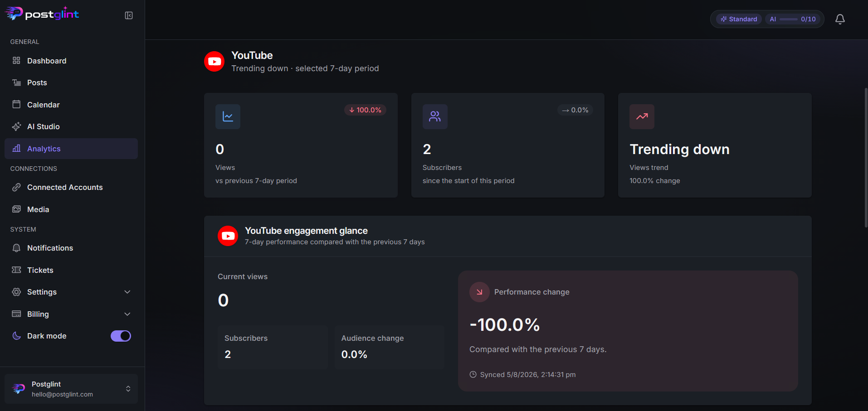The image size is (868, 411).
Task: Click the Dark mode moon icon
Action: tap(16, 336)
